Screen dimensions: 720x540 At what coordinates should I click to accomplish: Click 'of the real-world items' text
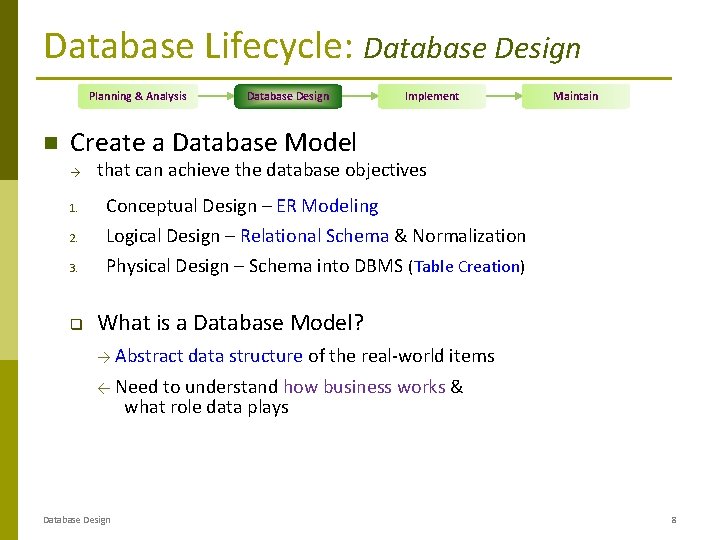tap(401, 356)
